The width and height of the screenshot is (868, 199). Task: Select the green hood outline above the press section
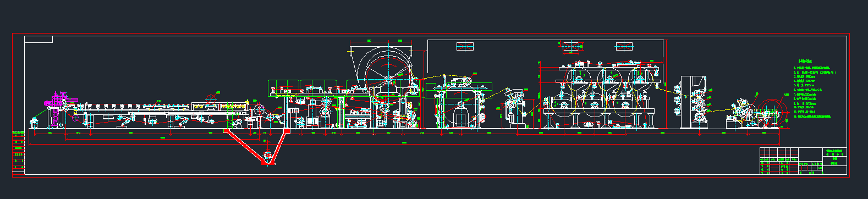pos(303,87)
